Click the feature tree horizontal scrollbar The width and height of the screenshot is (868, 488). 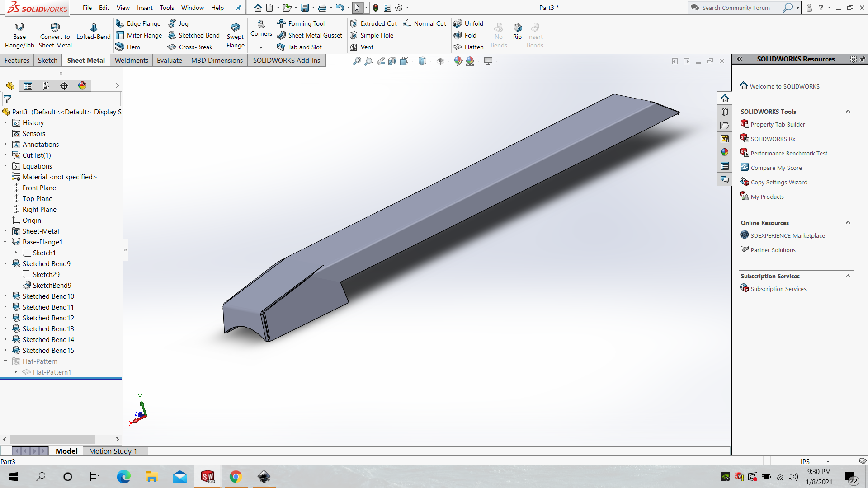point(52,439)
